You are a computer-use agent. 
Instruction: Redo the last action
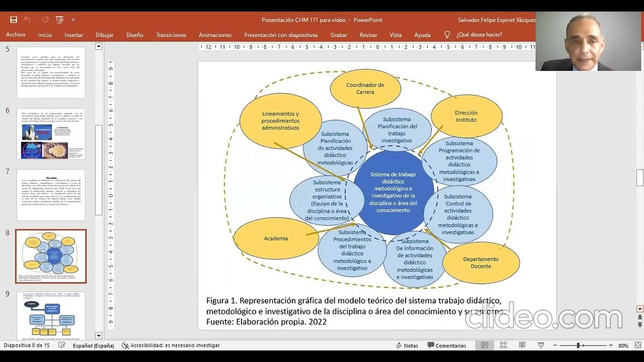tap(46, 20)
